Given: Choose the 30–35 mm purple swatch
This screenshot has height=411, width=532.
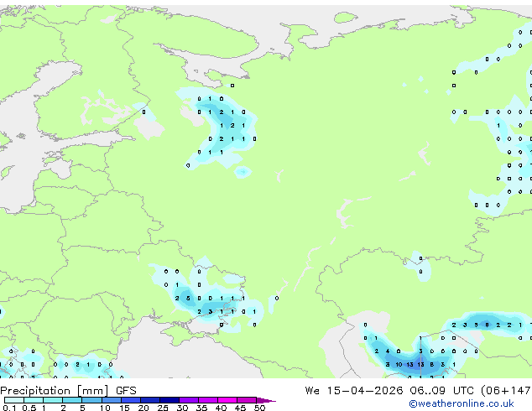Looking at the screenshot, I should coord(189,400).
